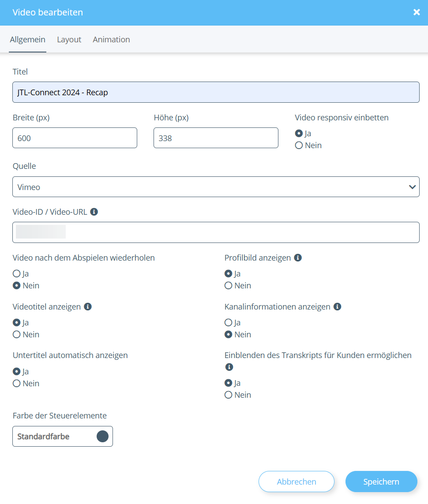Screen dimensions: 428x504
Task: Click the Abbrechen button
Action: coord(297,482)
